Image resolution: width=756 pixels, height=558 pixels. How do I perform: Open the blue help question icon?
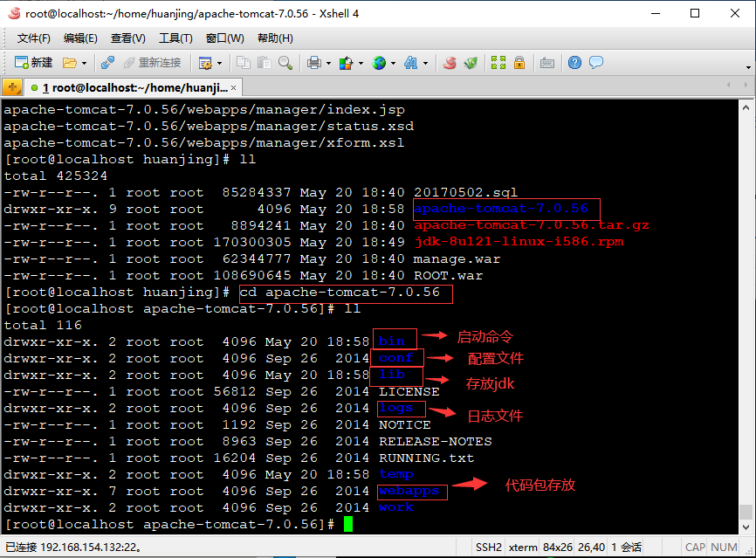[x=574, y=63]
